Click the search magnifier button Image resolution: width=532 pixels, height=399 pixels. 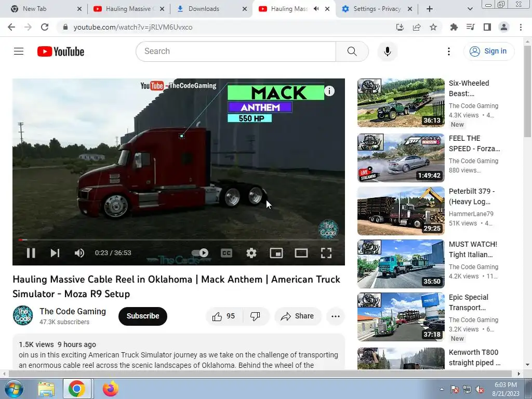tap(352, 51)
